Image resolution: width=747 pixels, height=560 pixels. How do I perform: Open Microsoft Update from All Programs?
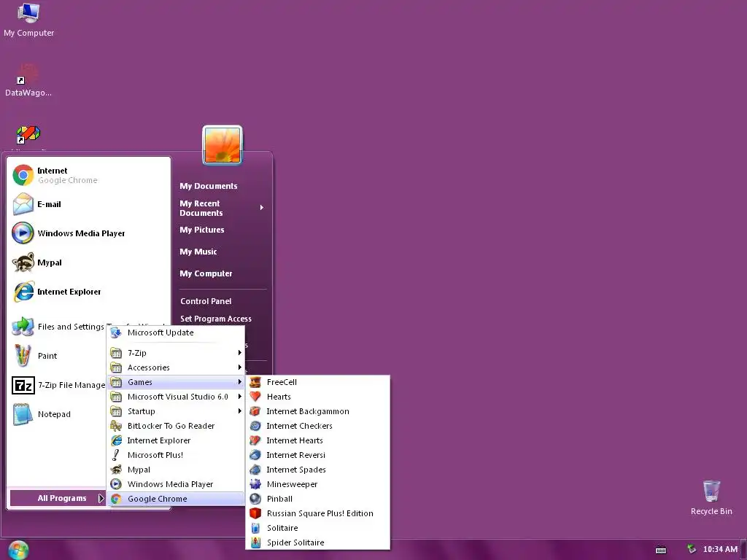pos(175,332)
